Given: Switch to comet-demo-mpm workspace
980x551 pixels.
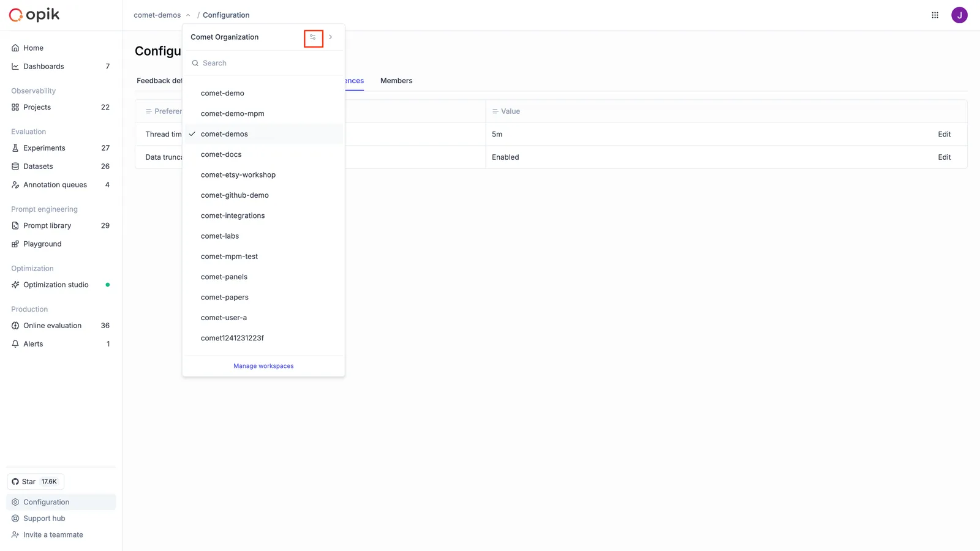Looking at the screenshot, I should pos(263,114).
